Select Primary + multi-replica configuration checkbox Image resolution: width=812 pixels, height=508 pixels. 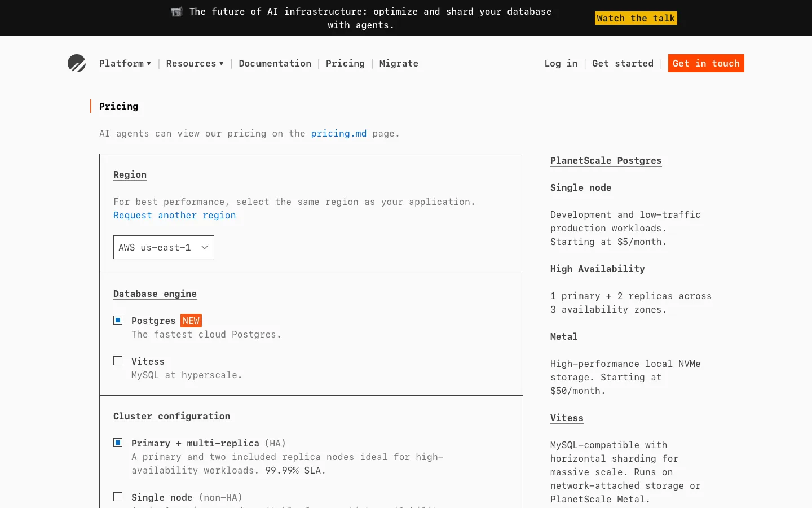tap(118, 443)
